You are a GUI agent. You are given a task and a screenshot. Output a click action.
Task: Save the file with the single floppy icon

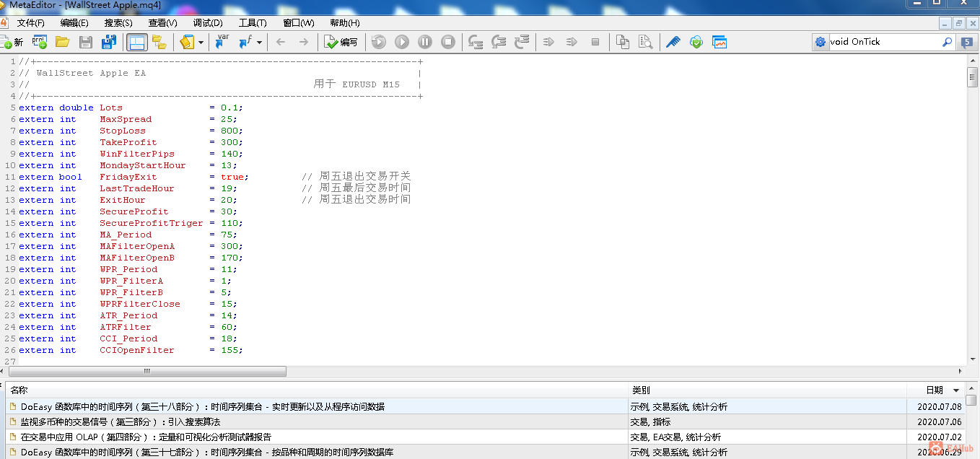click(85, 42)
